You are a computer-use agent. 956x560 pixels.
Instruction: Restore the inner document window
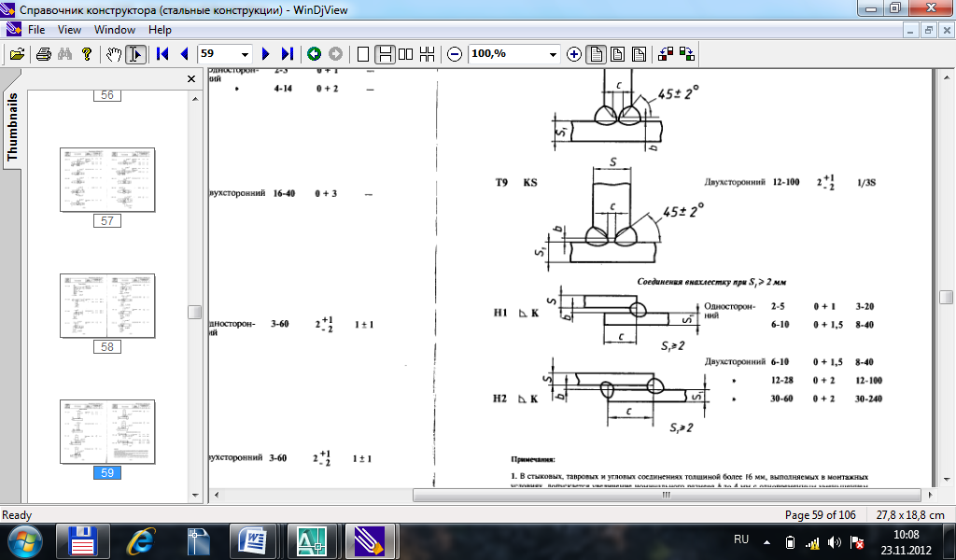[928, 29]
